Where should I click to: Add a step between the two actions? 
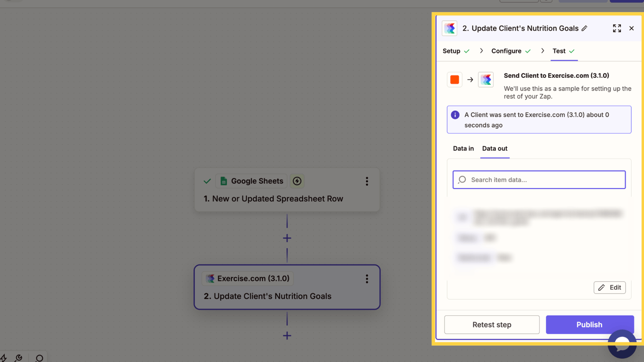(287, 238)
